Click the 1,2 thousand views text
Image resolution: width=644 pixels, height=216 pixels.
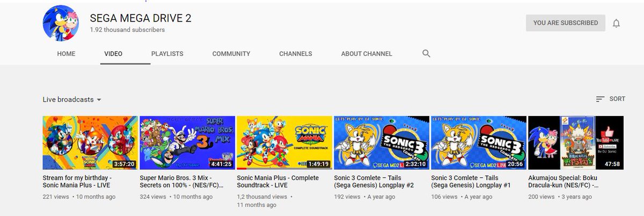coord(262,197)
